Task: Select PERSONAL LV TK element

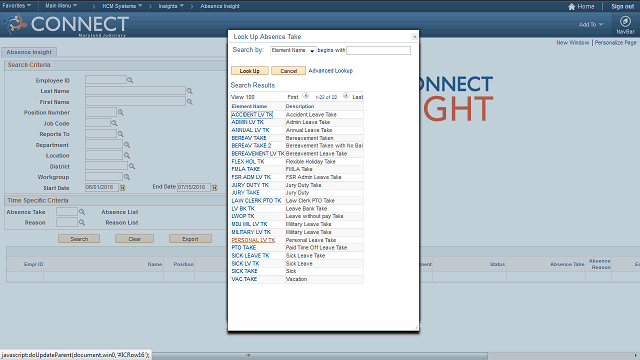Action: pyautogui.click(x=253, y=240)
